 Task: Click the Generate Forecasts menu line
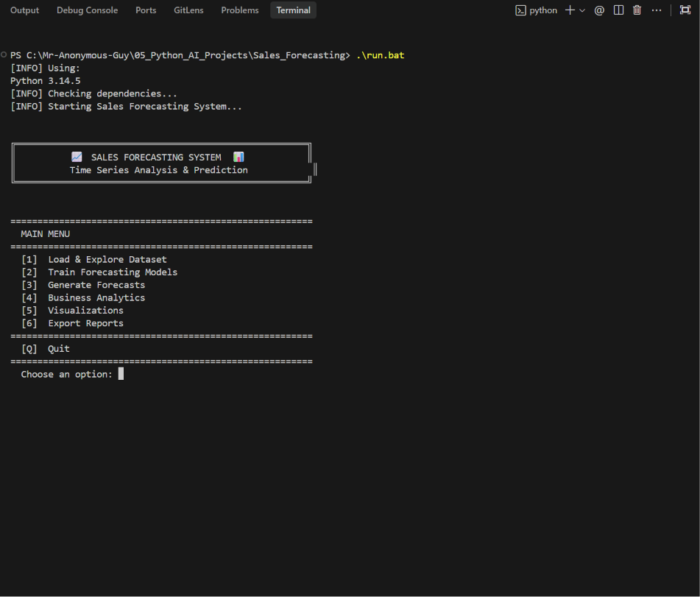[83, 285]
